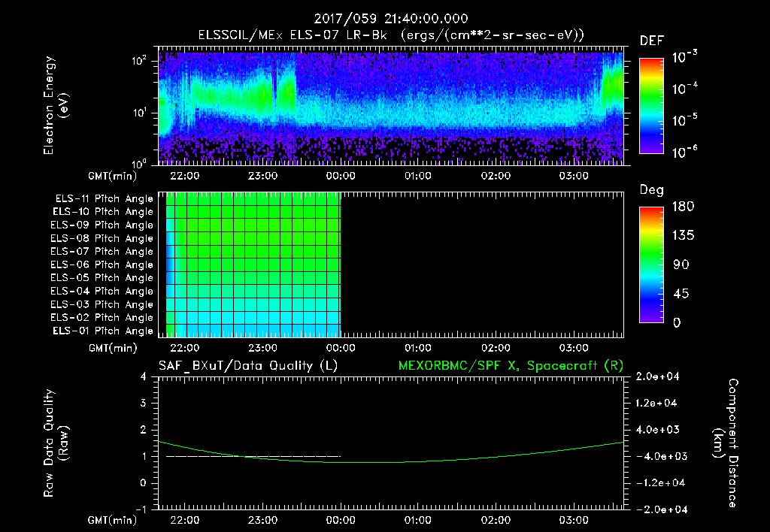Click the DEF color bar legend
Screen dimensions: 770x532
tap(651, 105)
